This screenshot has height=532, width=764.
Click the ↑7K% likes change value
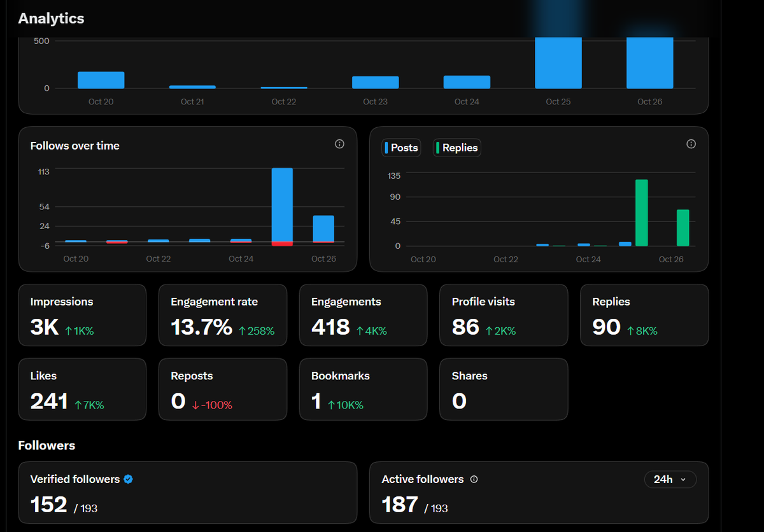point(89,405)
